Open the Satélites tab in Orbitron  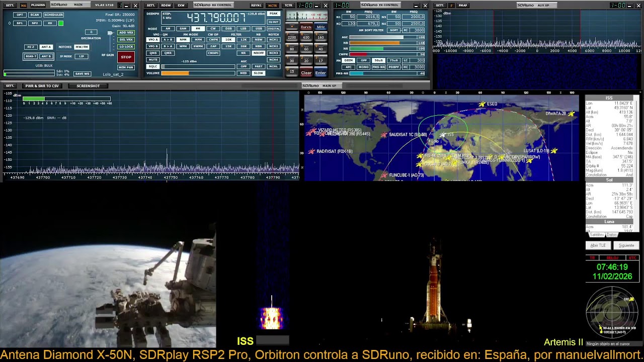pos(597,235)
